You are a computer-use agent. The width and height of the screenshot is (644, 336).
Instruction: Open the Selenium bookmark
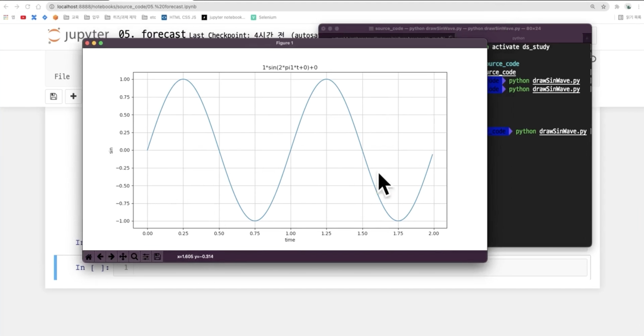[264, 17]
